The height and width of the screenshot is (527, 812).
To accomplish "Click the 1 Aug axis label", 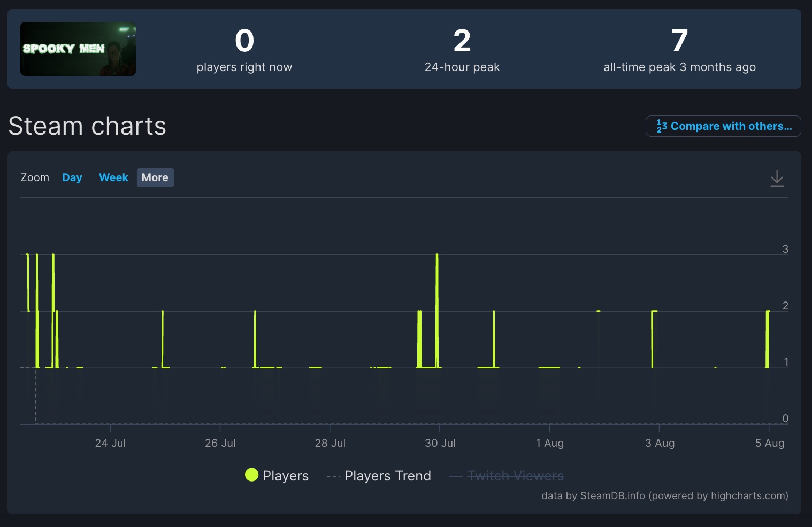I will [550, 443].
